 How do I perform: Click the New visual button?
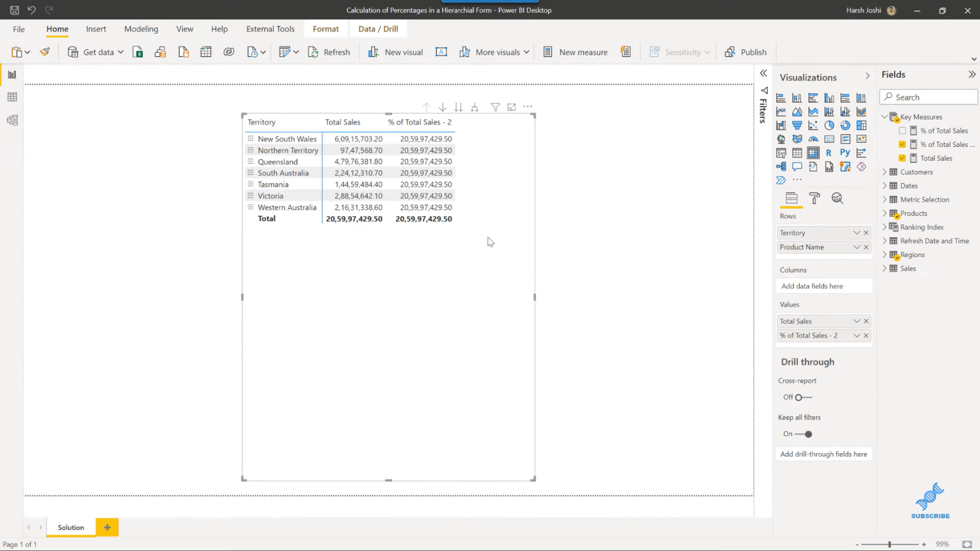click(395, 52)
